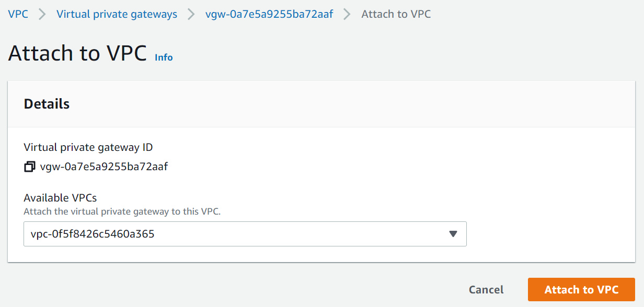This screenshot has width=644, height=307.
Task: Click the Available VPCs helper description text
Action: 123,211
